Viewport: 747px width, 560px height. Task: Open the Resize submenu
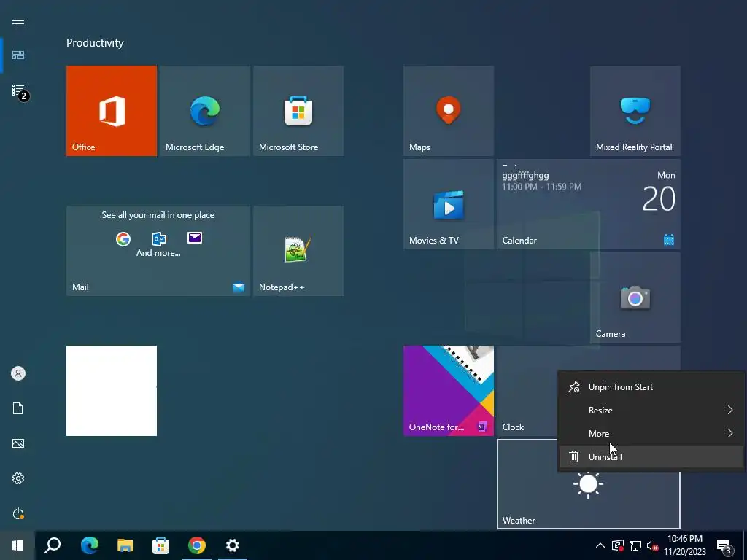tap(651, 410)
